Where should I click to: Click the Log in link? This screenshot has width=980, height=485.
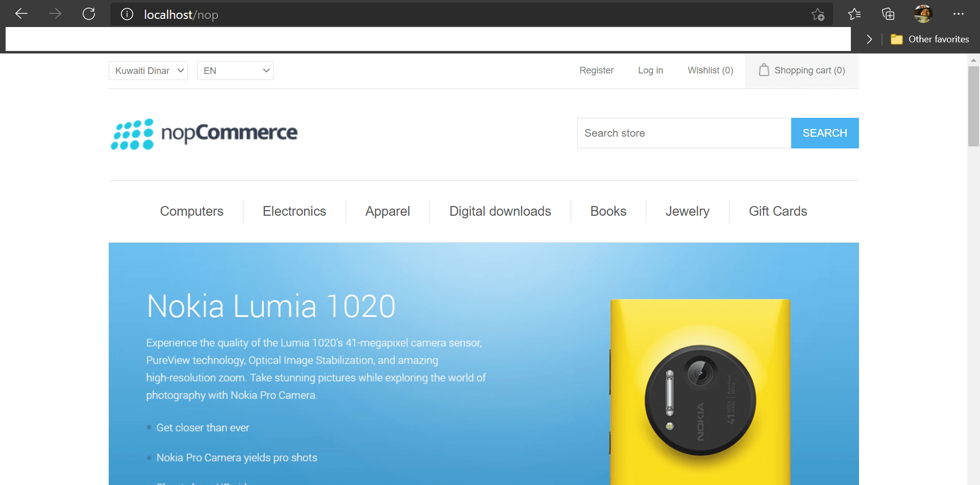click(650, 70)
